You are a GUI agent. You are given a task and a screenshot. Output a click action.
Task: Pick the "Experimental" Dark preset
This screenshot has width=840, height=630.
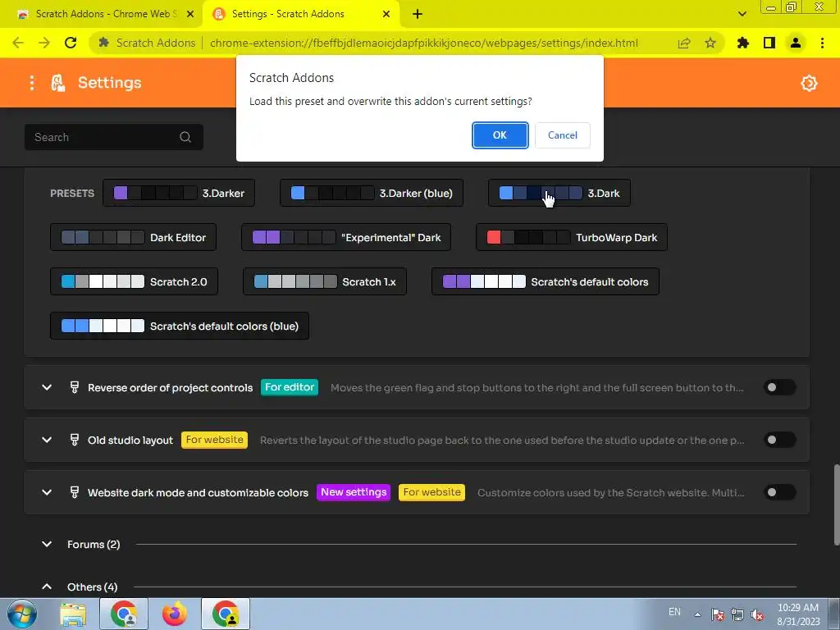(346, 237)
